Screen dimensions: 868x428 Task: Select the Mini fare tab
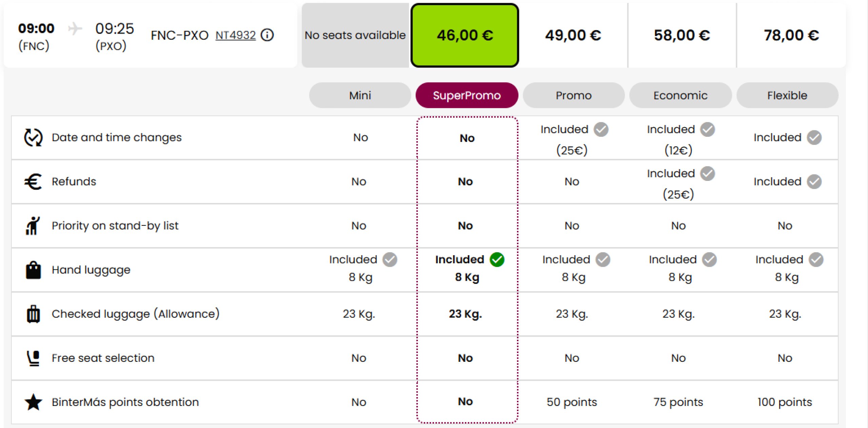coord(360,95)
